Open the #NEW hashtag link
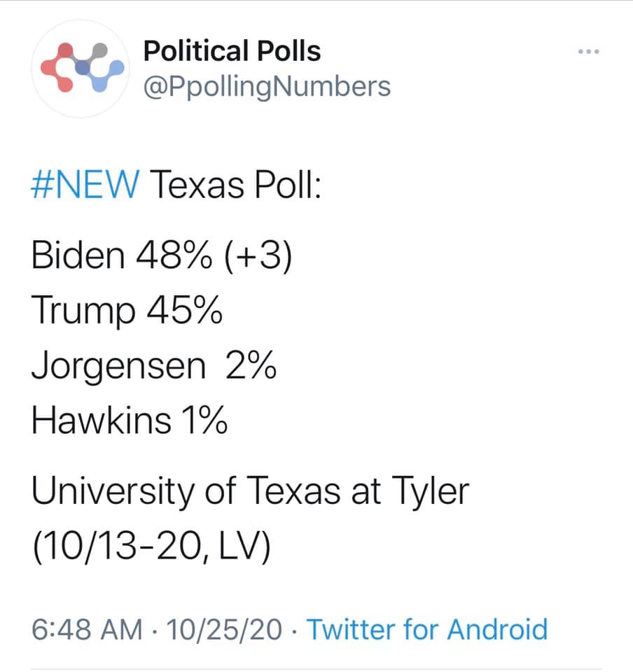The image size is (633, 672). (85, 185)
